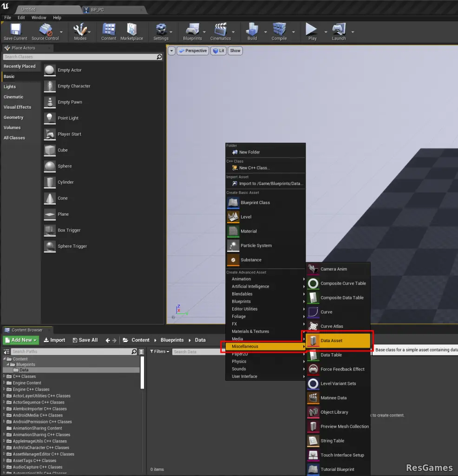
Task: Click Import button in Content Browser
Action: 54,340
